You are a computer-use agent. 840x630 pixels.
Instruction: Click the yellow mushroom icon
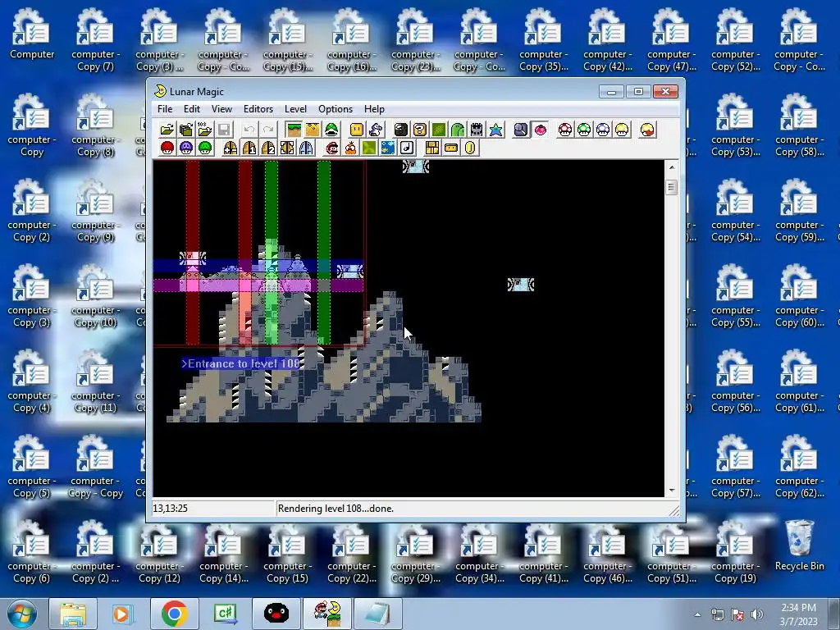pos(622,130)
